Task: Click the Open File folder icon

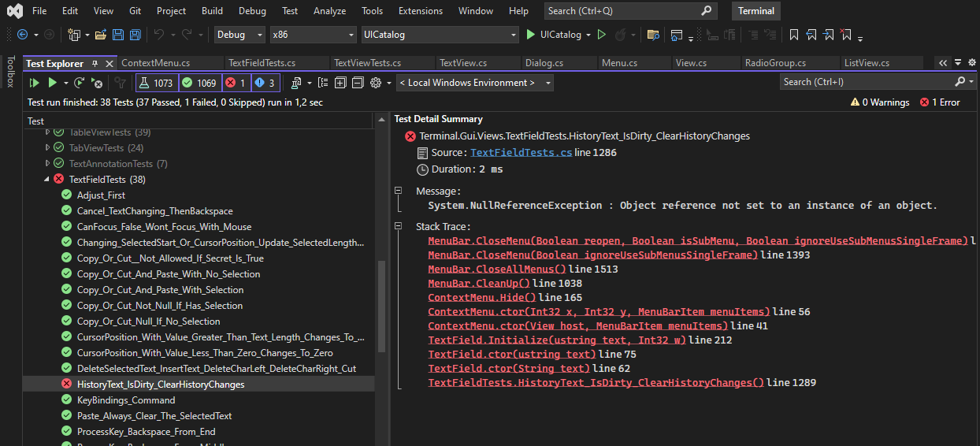Action: [x=100, y=35]
